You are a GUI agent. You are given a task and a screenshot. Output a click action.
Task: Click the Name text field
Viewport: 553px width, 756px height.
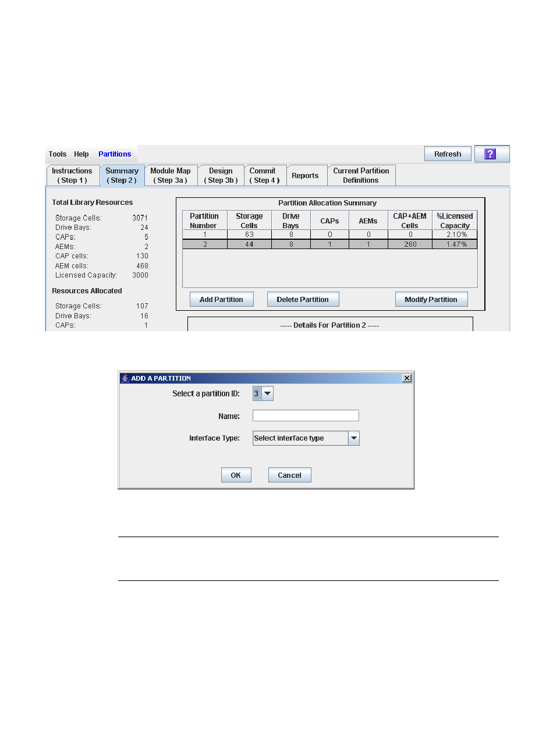pos(306,416)
